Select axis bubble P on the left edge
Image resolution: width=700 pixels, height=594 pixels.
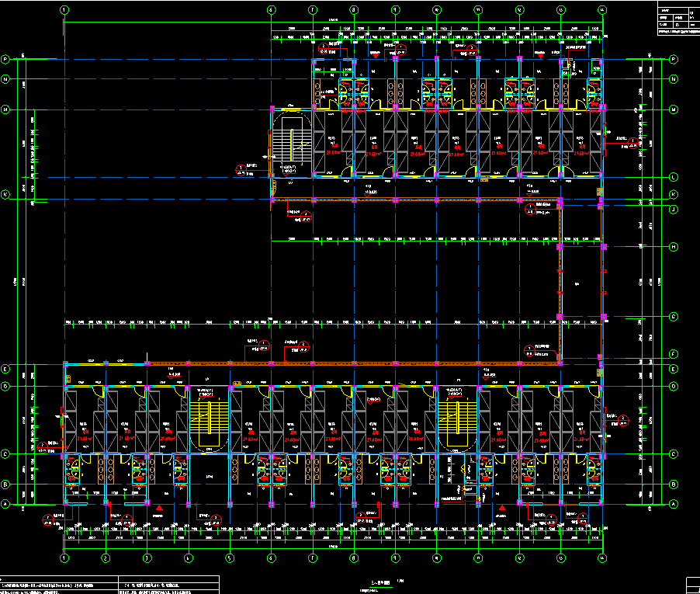[5, 59]
